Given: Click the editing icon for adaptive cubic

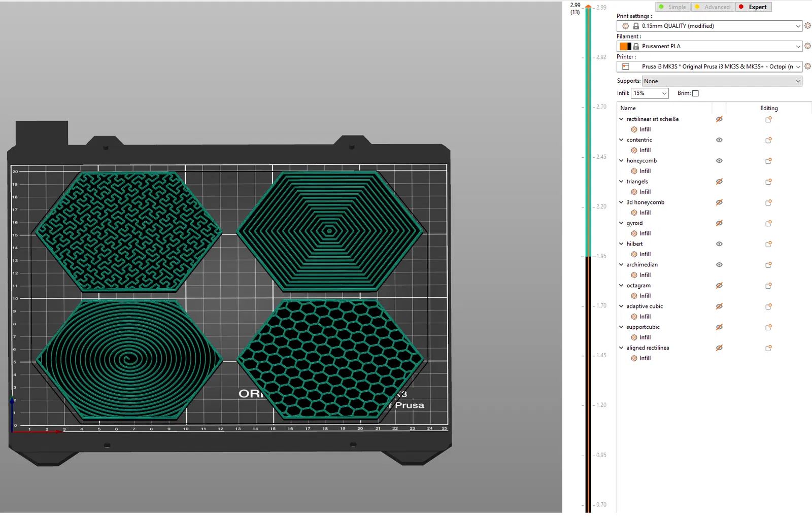Looking at the screenshot, I should pyautogui.click(x=768, y=306).
